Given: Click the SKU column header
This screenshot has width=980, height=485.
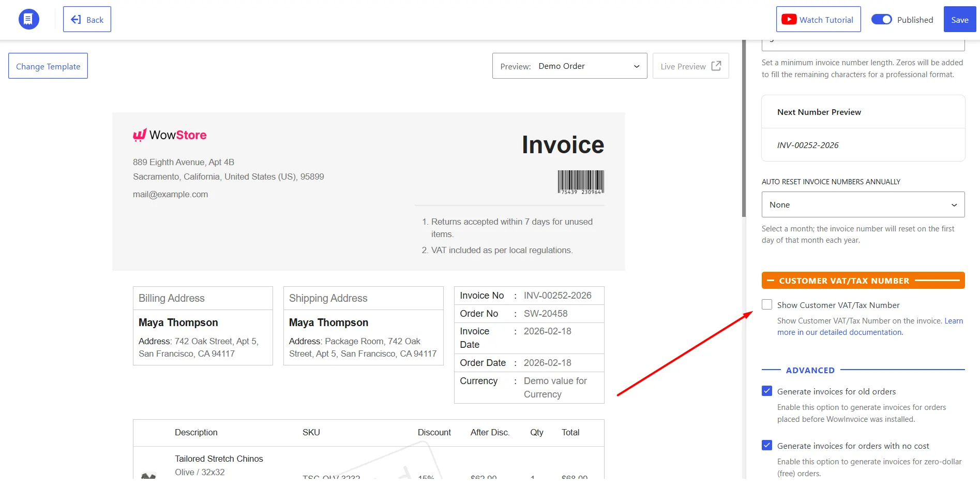Looking at the screenshot, I should [x=311, y=432].
